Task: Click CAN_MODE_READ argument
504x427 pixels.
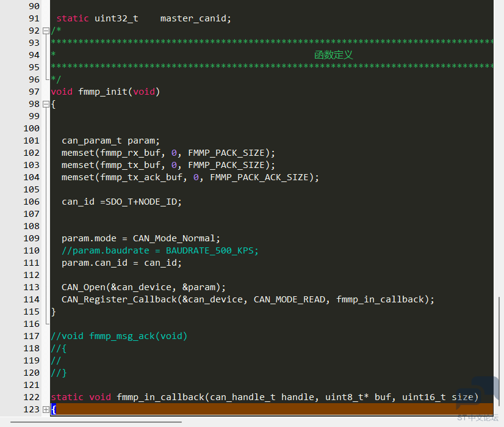Action: [x=289, y=299]
